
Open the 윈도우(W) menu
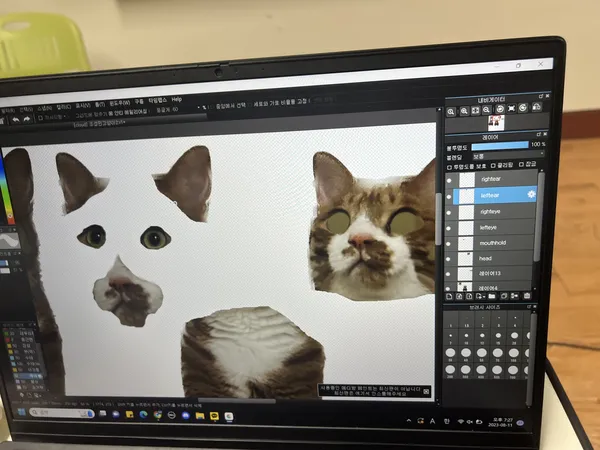tap(120, 103)
